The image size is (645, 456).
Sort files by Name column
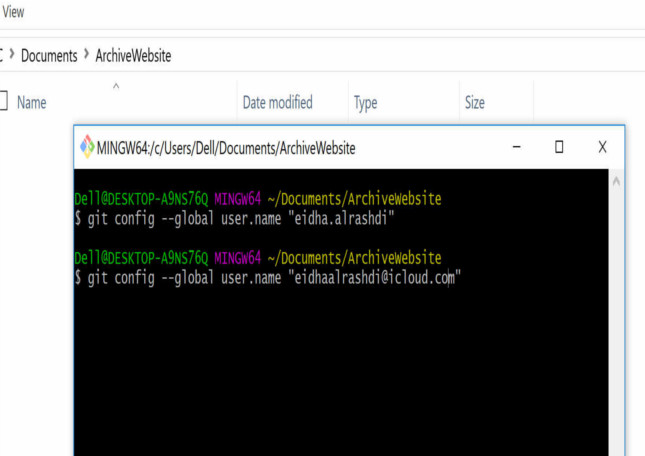[32, 102]
